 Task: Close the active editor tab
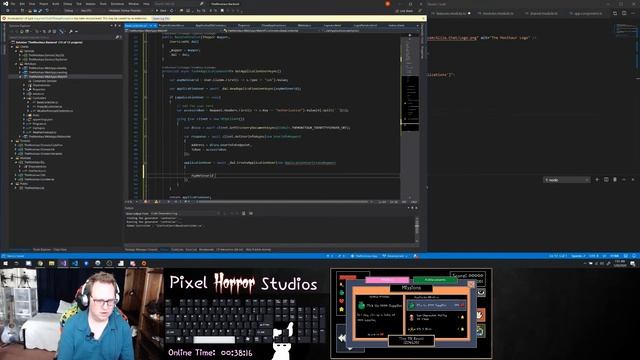pyautogui.click(x=155, y=26)
